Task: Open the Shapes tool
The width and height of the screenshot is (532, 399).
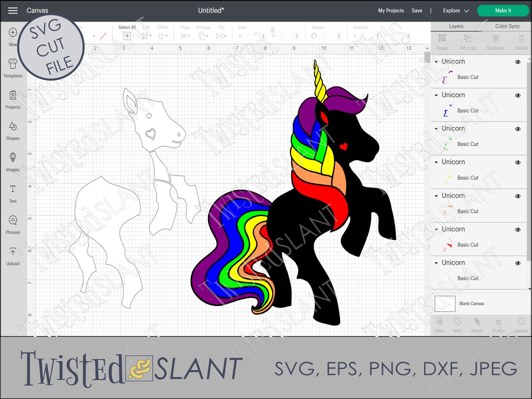Action: coord(13,131)
